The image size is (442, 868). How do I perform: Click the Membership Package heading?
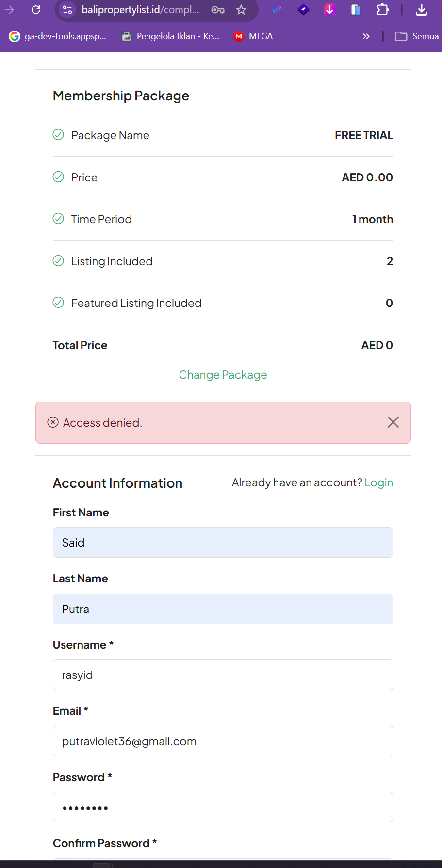click(121, 96)
